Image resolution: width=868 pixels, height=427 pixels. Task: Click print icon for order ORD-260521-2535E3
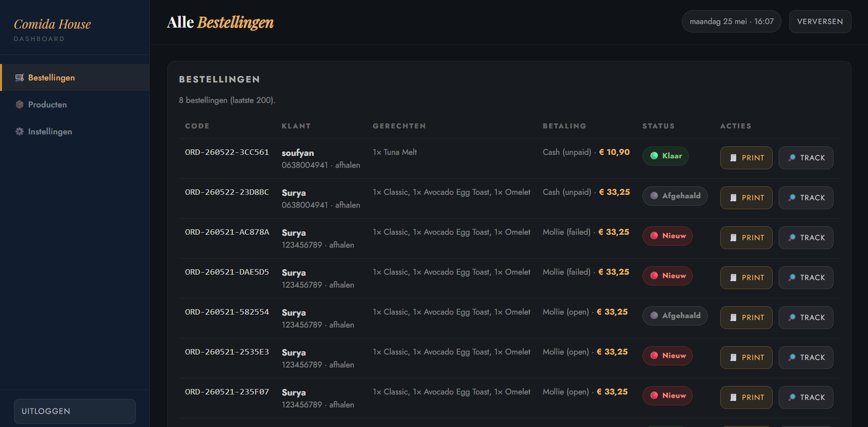click(733, 358)
